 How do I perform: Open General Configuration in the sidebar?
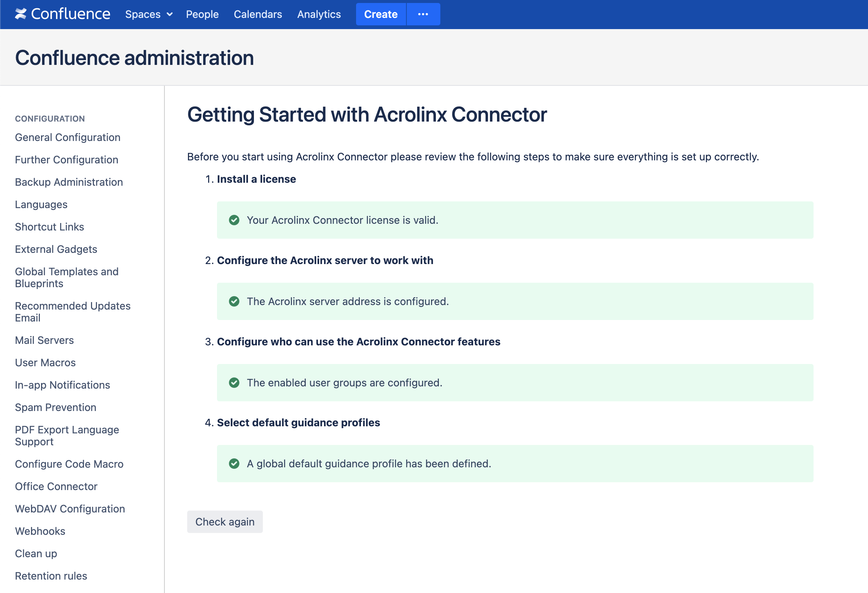pos(67,138)
